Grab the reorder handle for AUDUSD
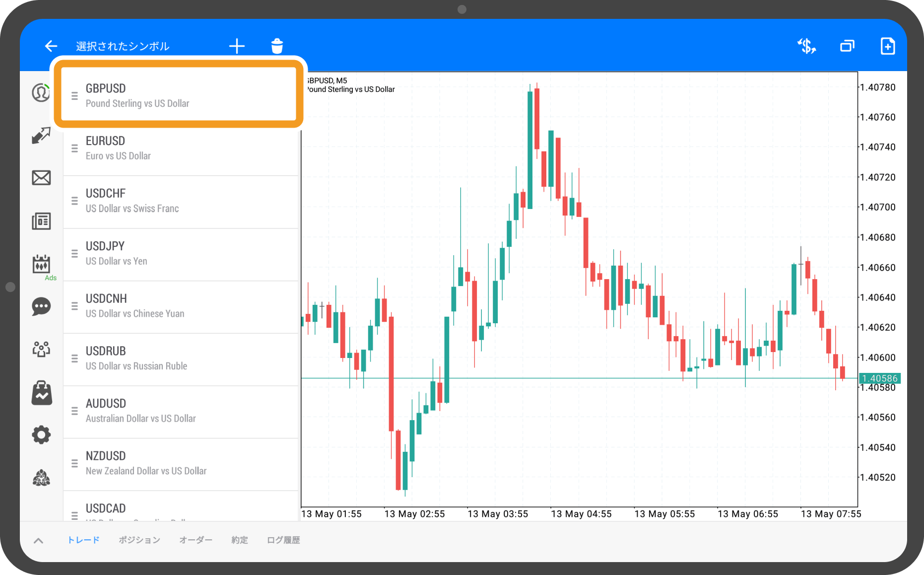 click(x=74, y=411)
